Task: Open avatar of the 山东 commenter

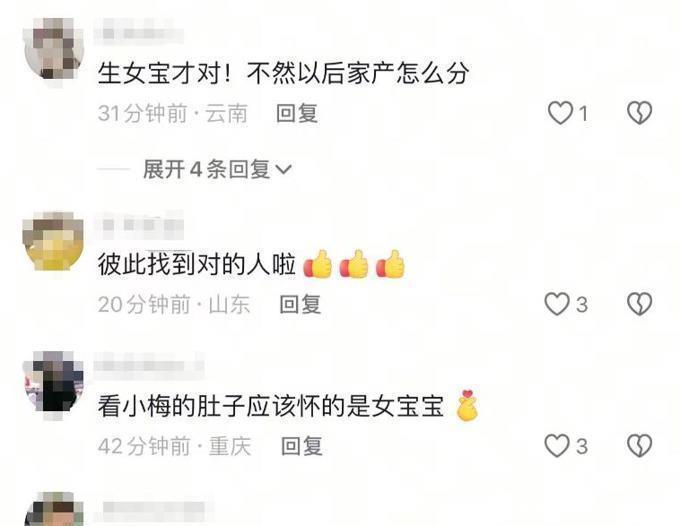Action: pyautogui.click(x=53, y=242)
